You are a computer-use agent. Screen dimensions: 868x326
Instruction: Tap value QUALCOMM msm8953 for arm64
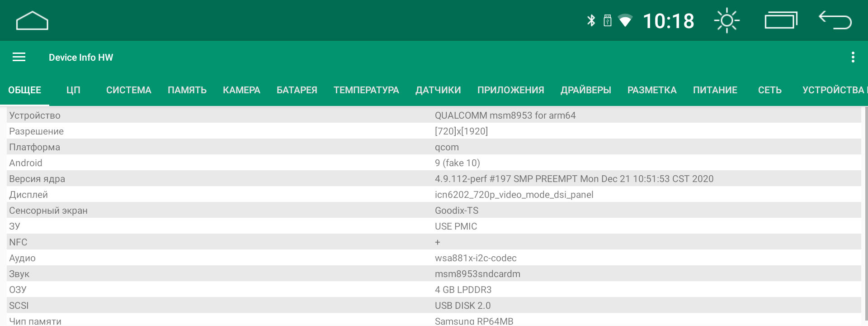505,115
